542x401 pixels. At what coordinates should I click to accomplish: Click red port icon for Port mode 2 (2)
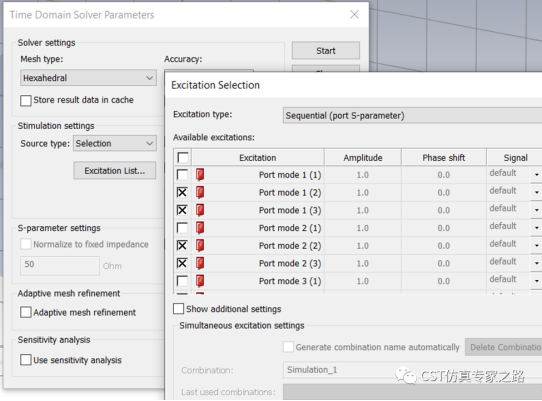pyautogui.click(x=200, y=245)
